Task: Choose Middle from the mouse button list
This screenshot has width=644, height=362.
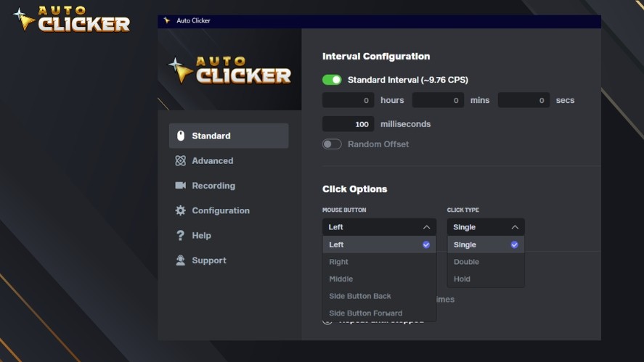Action: pyautogui.click(x=379, y=279)
